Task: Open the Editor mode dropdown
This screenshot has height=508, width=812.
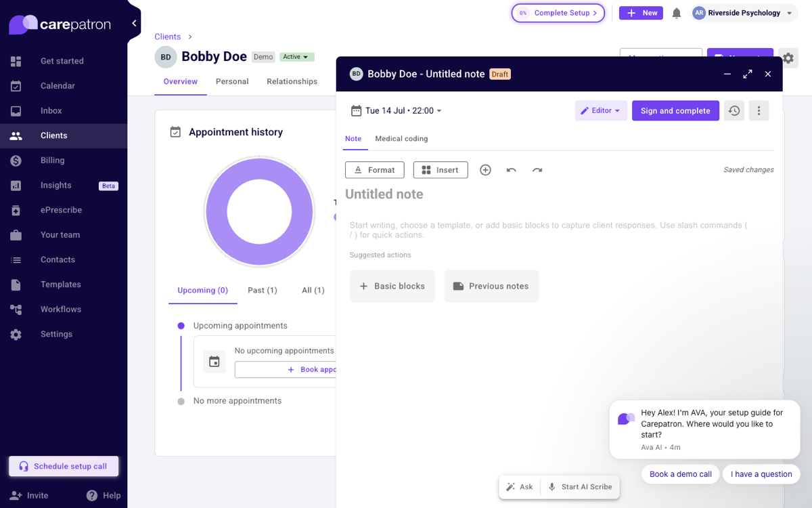Action: [601, 110]
